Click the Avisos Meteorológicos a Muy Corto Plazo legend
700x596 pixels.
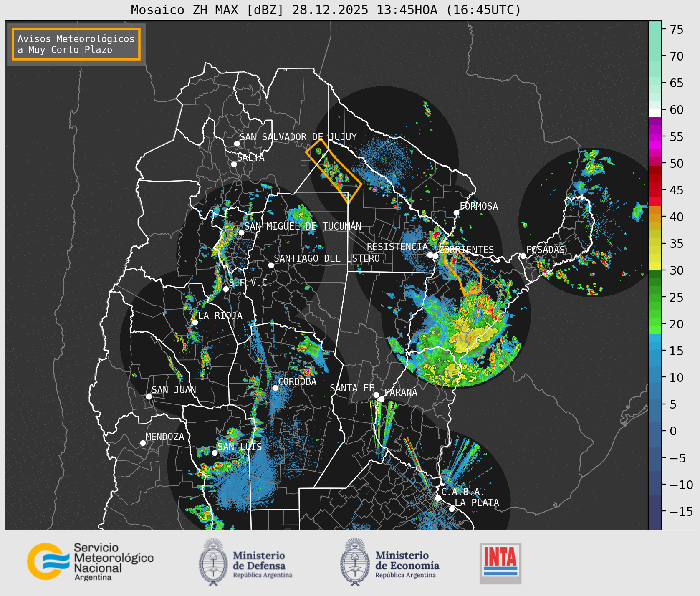point(76,44)
